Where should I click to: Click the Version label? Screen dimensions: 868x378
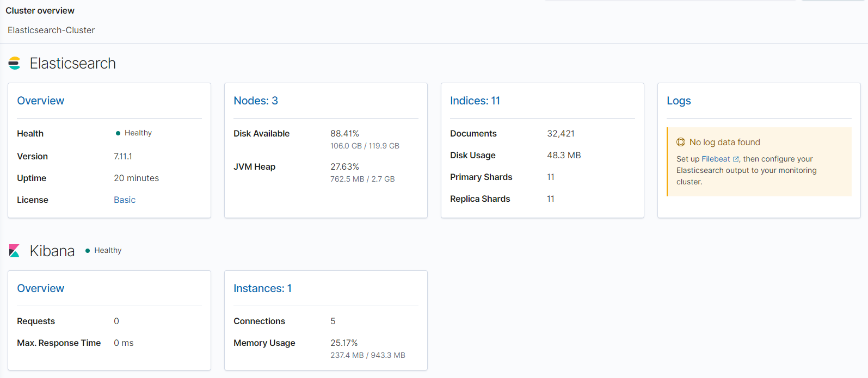[x=33, y=156]
